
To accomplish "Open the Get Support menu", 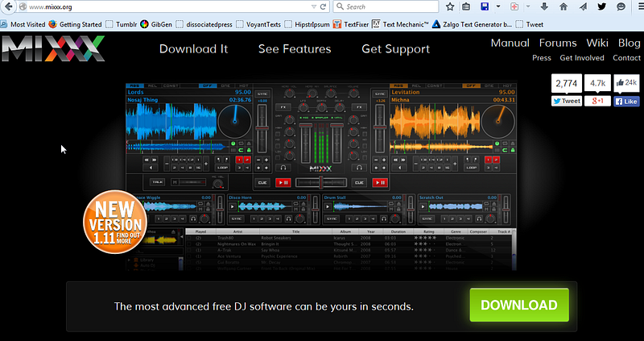I will click(x=395, y=49).
